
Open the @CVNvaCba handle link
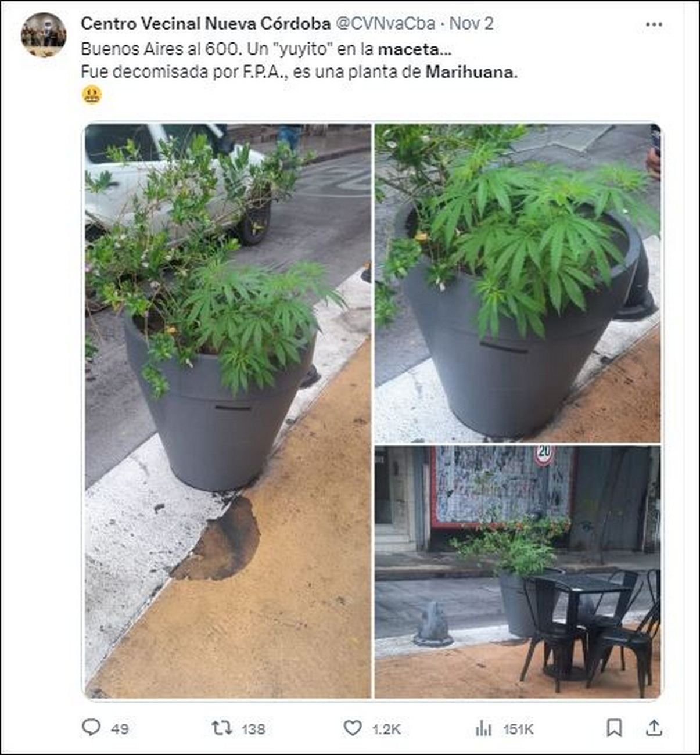tap(385, 23)
